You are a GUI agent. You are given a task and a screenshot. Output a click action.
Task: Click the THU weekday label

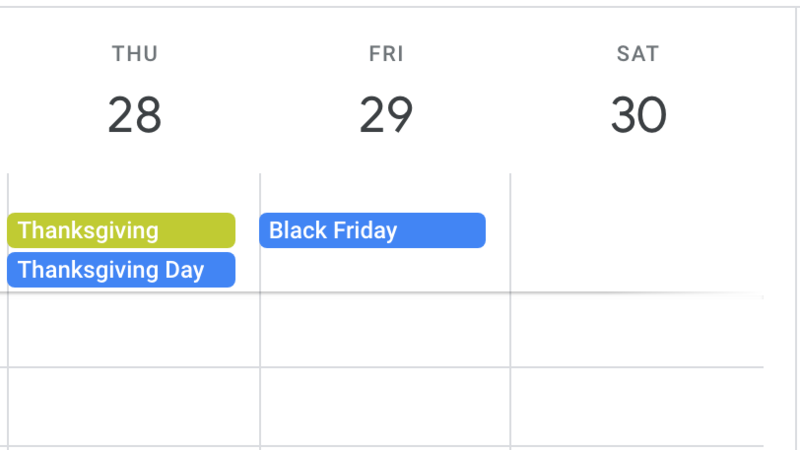click(135, 54)
